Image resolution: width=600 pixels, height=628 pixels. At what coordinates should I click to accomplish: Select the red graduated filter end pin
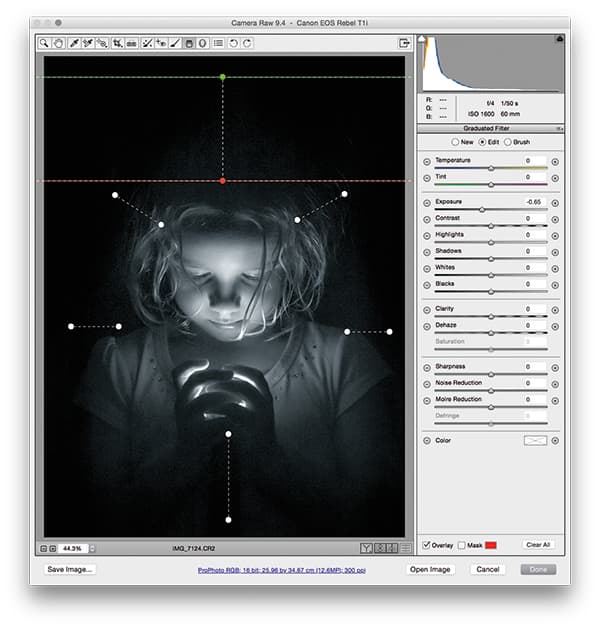[223, 181]
